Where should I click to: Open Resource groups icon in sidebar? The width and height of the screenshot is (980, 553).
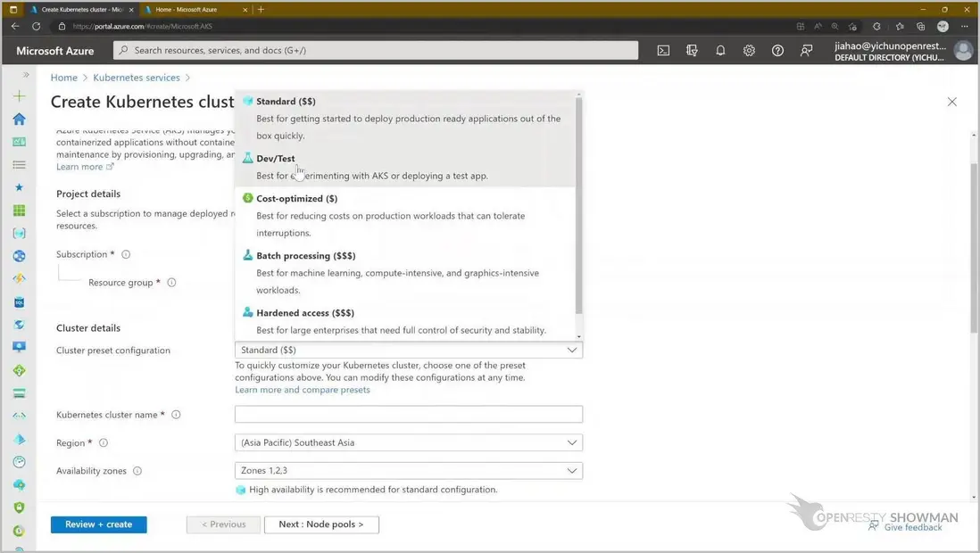[20, 233]
